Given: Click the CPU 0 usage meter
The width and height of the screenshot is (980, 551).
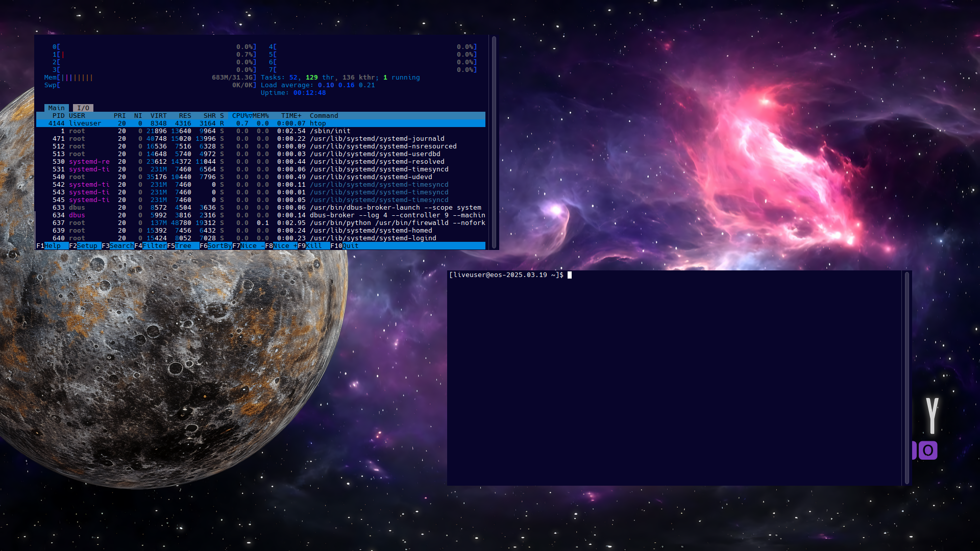Looking at the screenshot, I should pos(155,47).
